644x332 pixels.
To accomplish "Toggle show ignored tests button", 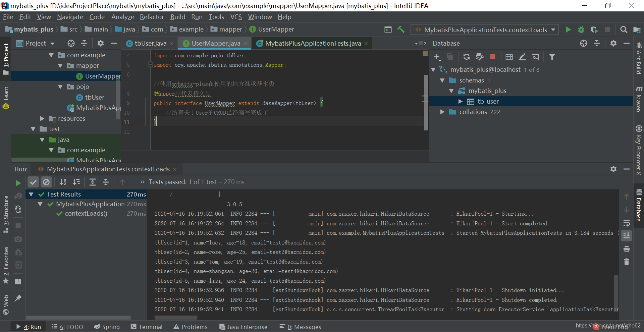I will (46, 182).
